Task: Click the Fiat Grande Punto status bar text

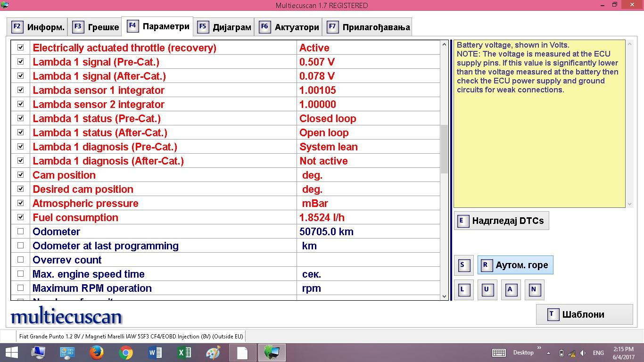Action: 131,337
